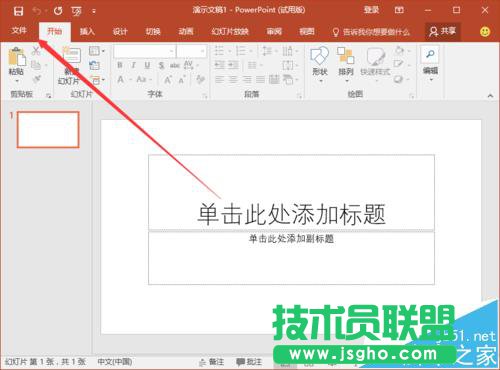Click the Start From Beginning slideshow icon

point(77,11)
